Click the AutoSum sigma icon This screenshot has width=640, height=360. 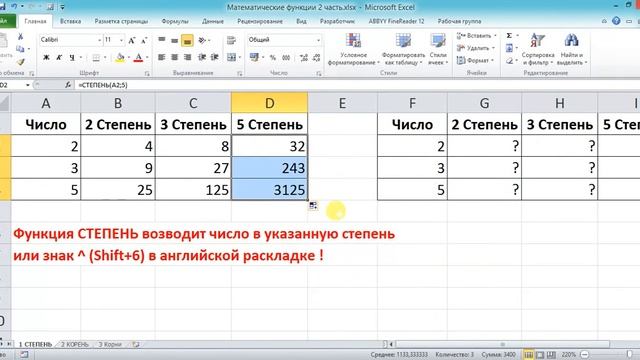point(509,36)
